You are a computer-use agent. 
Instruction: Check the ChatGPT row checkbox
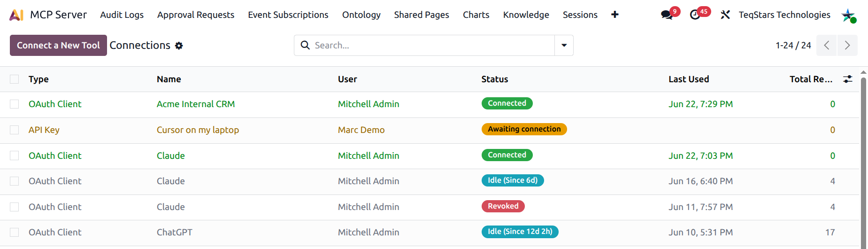click(x=15, y=232)
